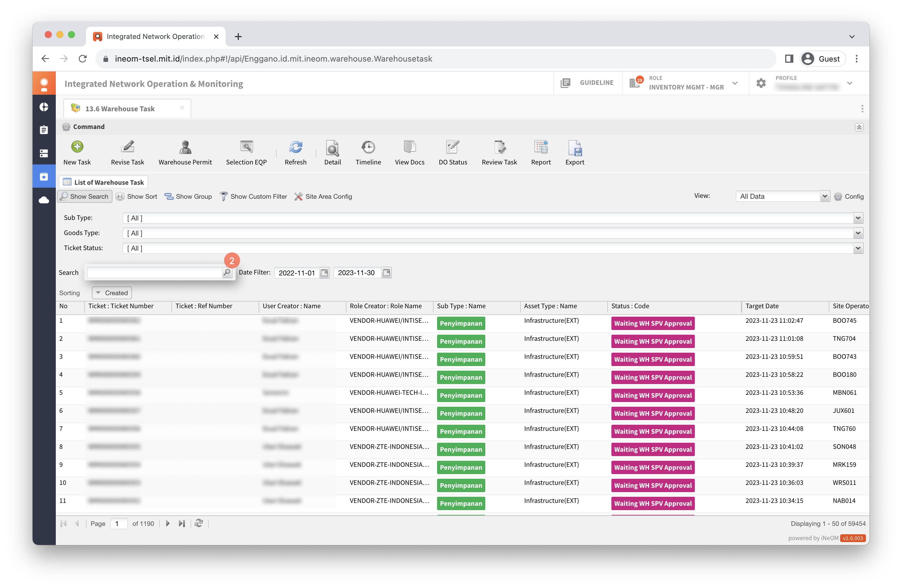Click the iNeOM logo in the sidebar

[x=44, y=84]
